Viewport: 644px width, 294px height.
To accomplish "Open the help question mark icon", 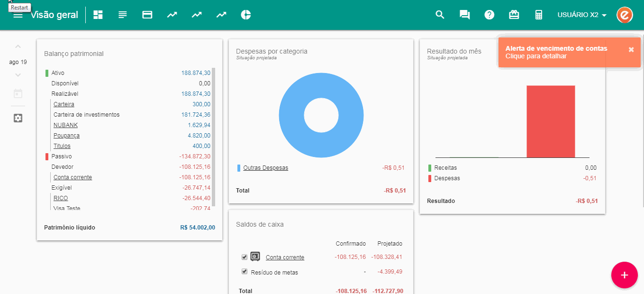I will 489,15.
